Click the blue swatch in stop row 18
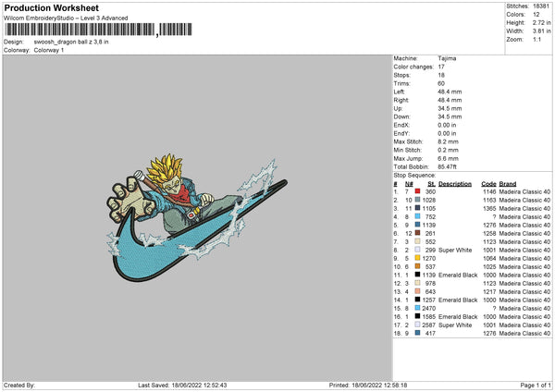 pos(418,333)
